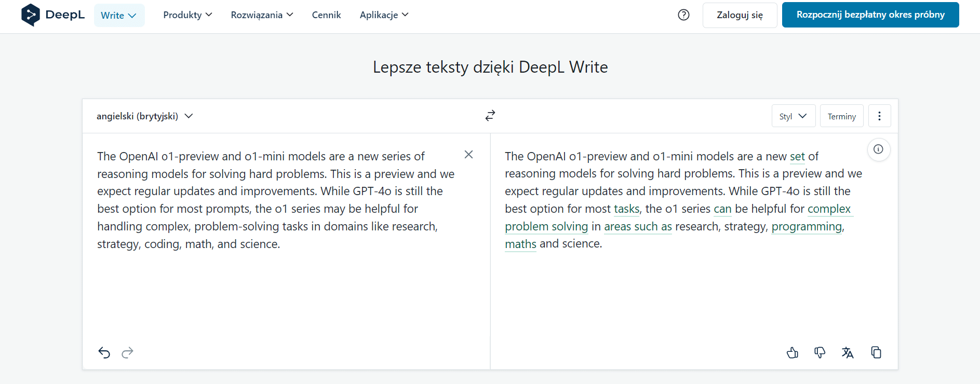Copy the improved text to clipboard

pyautogui.click(x=876, y=353)
